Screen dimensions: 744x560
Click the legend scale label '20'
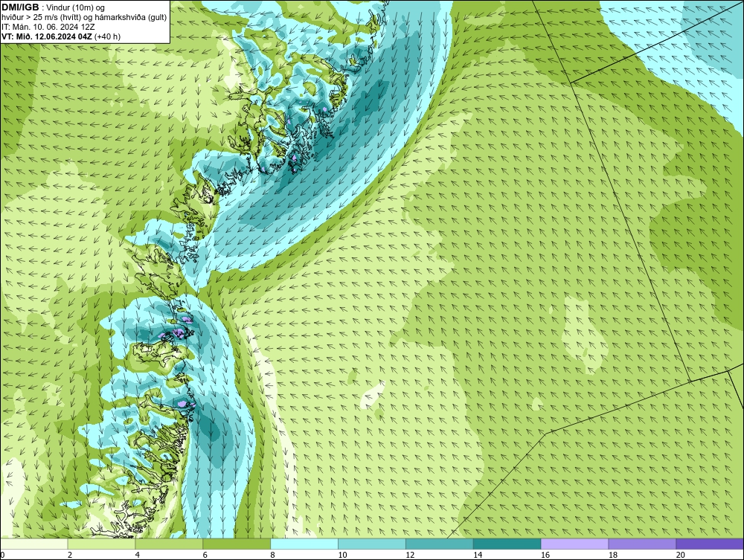click(x=681, y=555)
